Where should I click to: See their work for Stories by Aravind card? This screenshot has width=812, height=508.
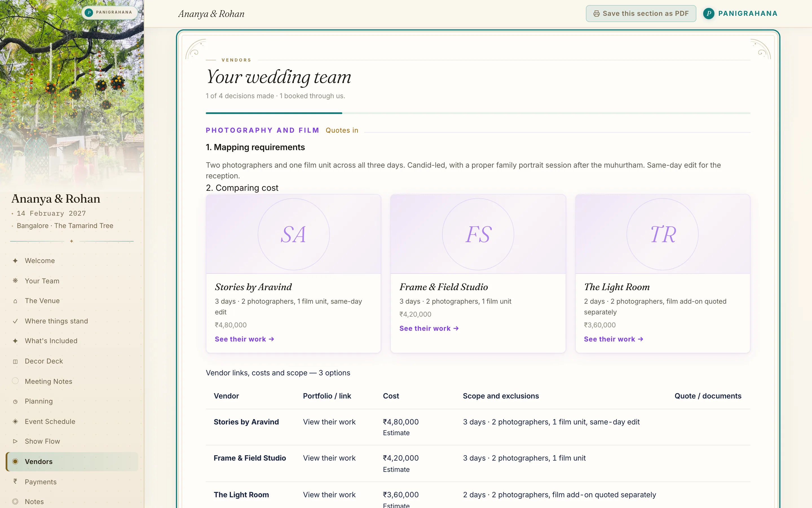click(244, 339)
